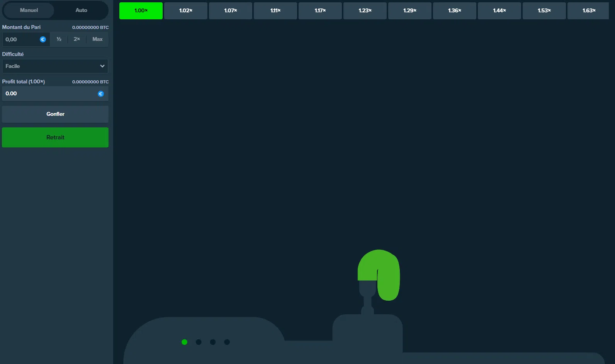
Task: Select the highlighted 1.00× multiplier tile
Action: coord(141,11)
